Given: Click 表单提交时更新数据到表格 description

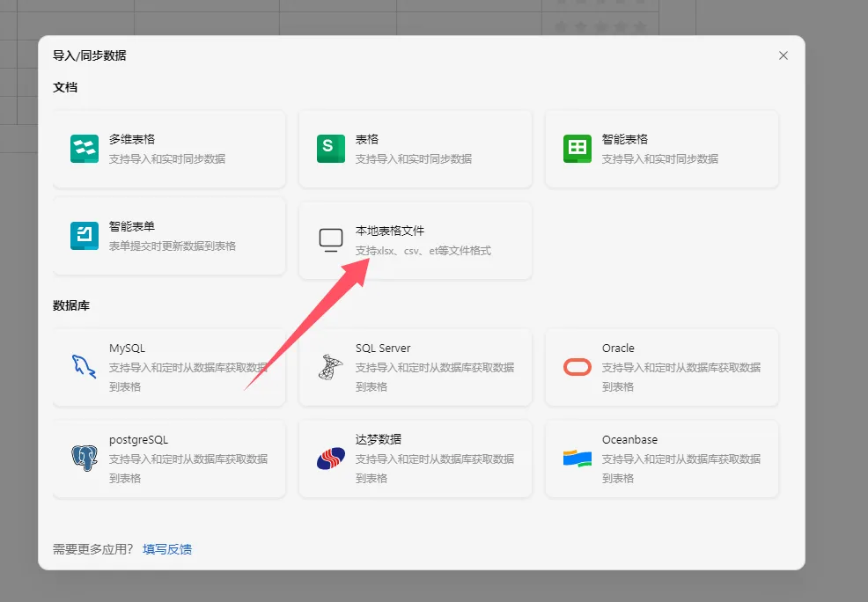Looking at the screenshot, I should click(x=173, y=246).
